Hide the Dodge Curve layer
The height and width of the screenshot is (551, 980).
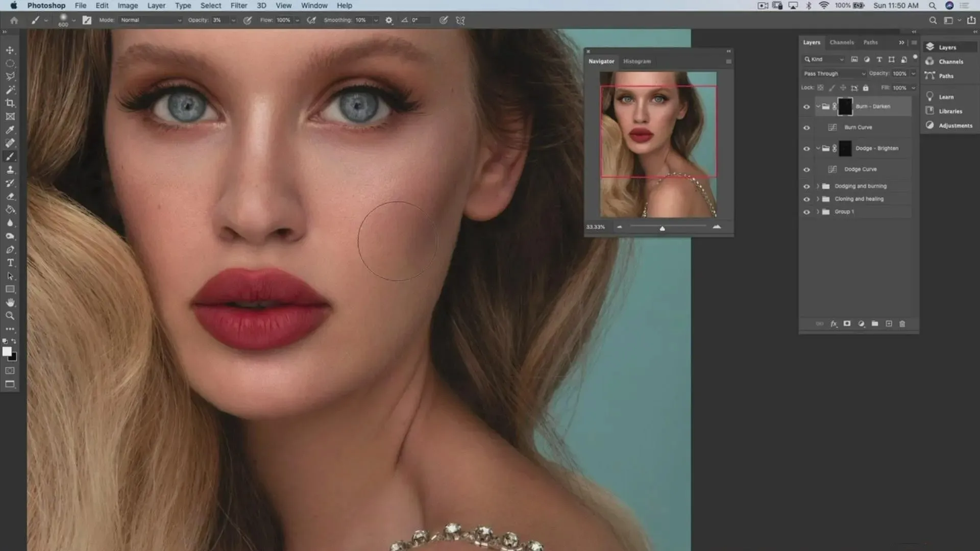pyautogui.click(x=806, y=169)
